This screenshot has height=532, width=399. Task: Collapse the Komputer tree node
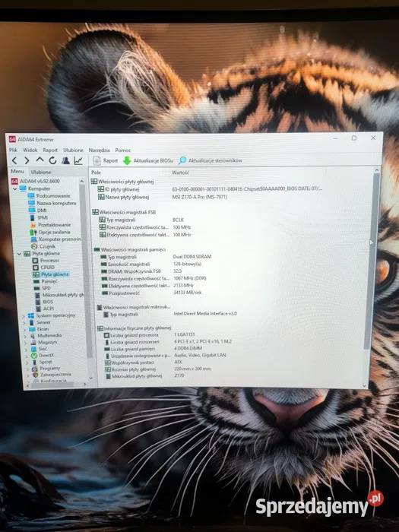point(15,188)
